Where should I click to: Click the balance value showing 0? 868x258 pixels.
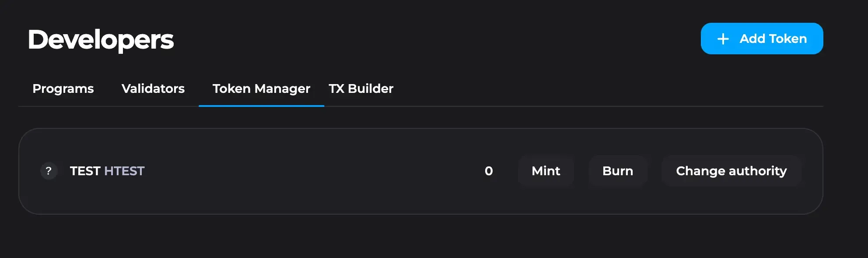click(489, 171)
